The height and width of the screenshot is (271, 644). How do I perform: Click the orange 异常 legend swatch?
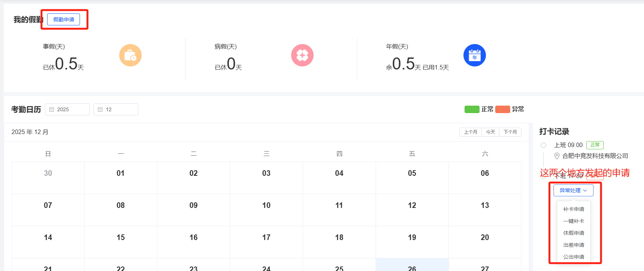tap(503, 109)
